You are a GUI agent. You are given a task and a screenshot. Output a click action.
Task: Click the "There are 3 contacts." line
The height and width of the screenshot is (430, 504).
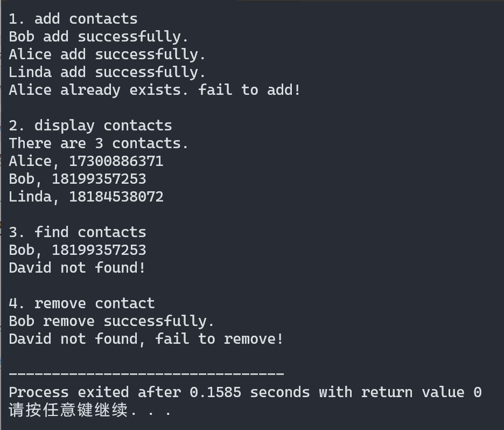(x=99, y=143)
